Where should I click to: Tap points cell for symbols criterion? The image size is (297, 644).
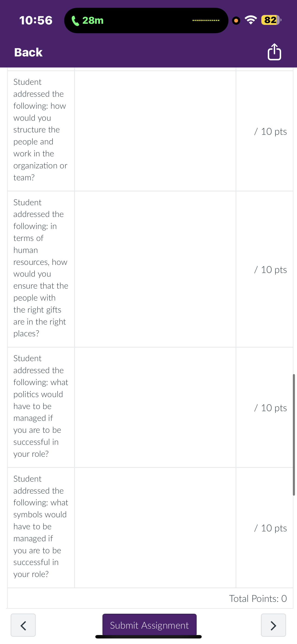pos(265,527)
